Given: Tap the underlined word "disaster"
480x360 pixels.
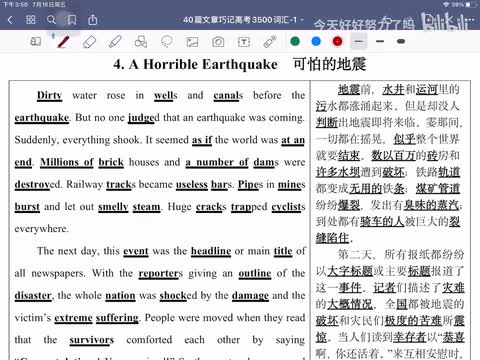Looking at the screenshot, I should 33,296.
